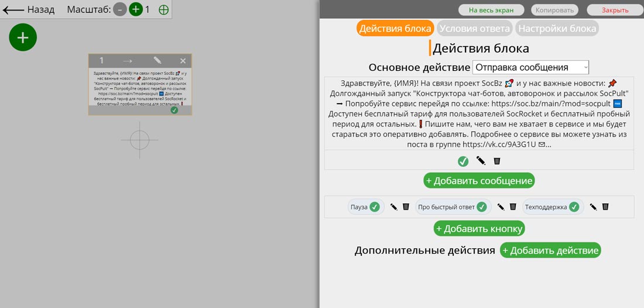Open the Основное действие dropdown

click(530, 67)
